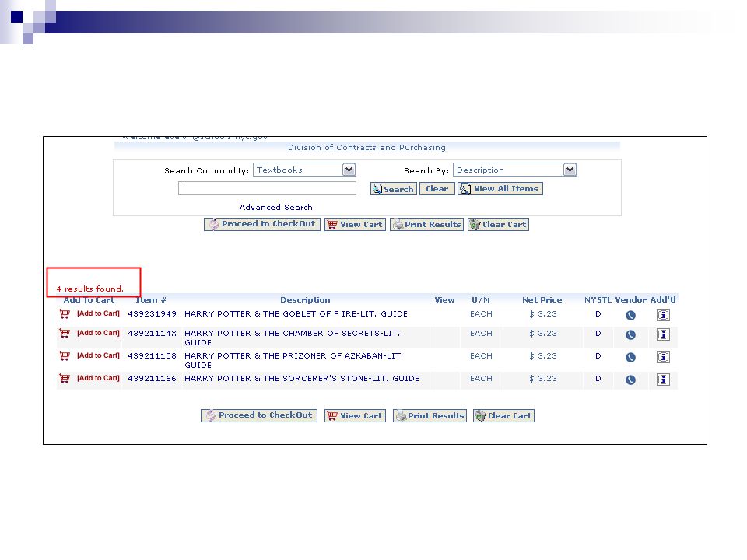This screenshot has height=560, width=747.
Task: Open vendor phone icon for item 43921114X
Action: (630, 334)
